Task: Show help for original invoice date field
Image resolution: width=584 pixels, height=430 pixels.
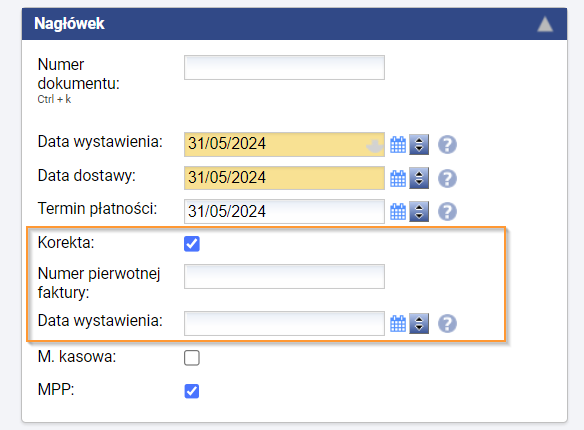Action: click(x=447, y=323)
